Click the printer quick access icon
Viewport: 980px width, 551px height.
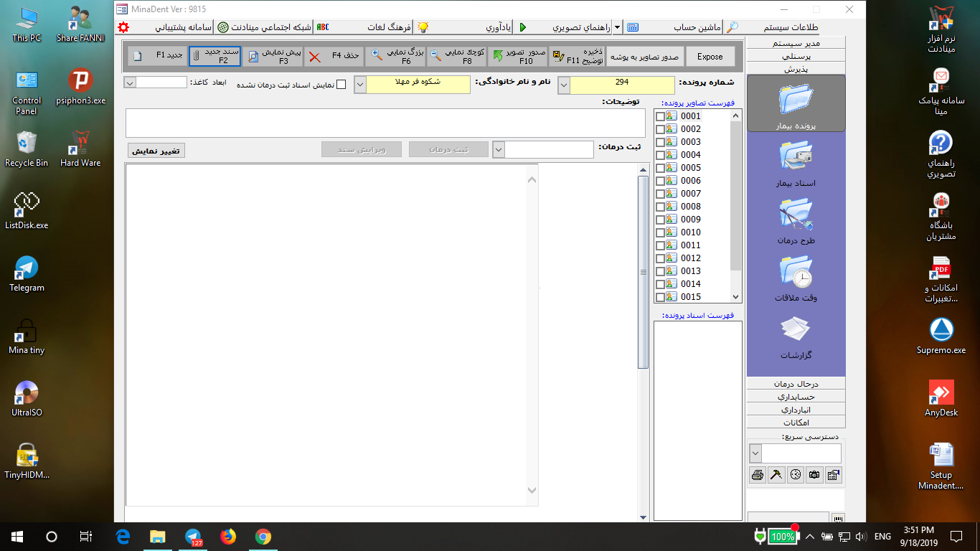(757, 474)
